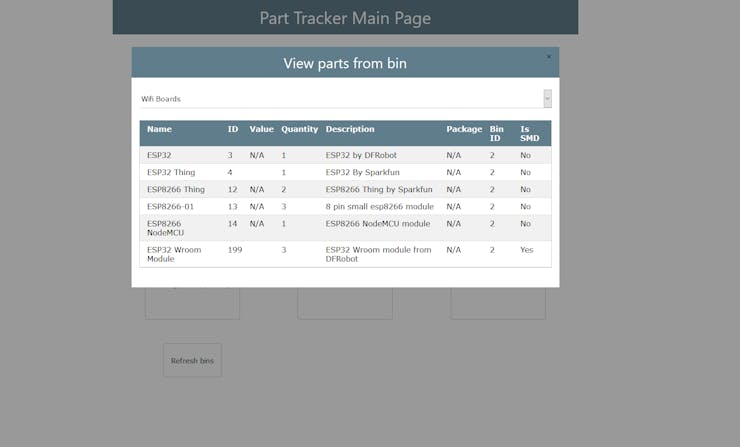Click the Value column header

(261, 129)
